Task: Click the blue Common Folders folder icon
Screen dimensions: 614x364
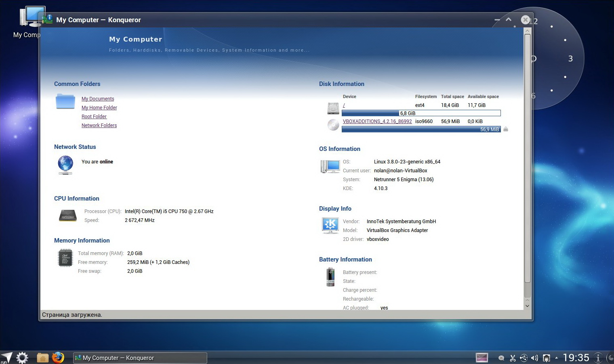Action: (65, 101)
